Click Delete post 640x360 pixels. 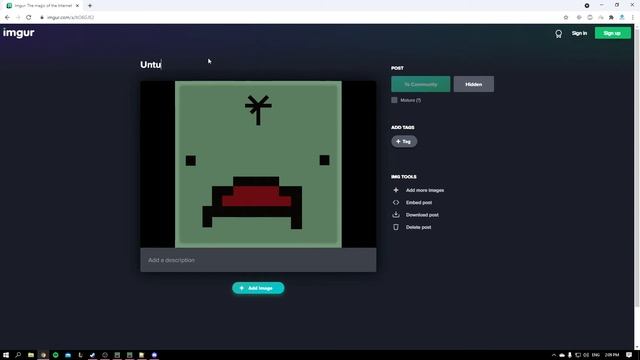[x=418, y=227]
